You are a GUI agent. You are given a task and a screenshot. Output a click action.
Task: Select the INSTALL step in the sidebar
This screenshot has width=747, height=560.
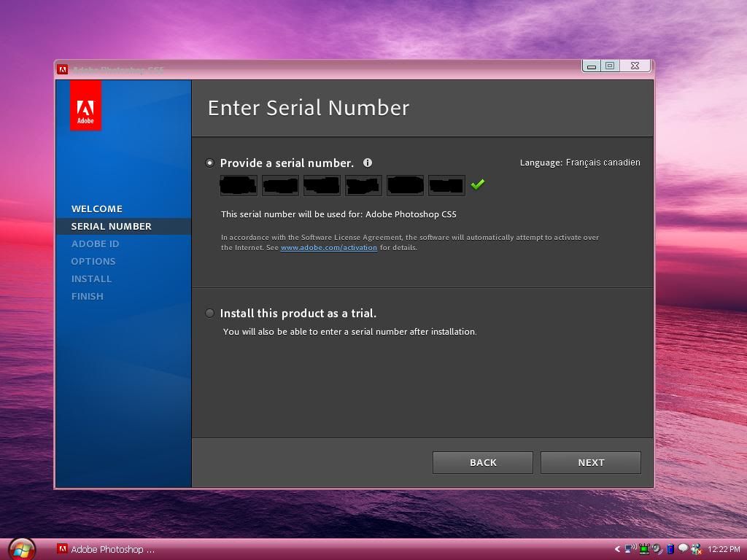coord(91,279)
